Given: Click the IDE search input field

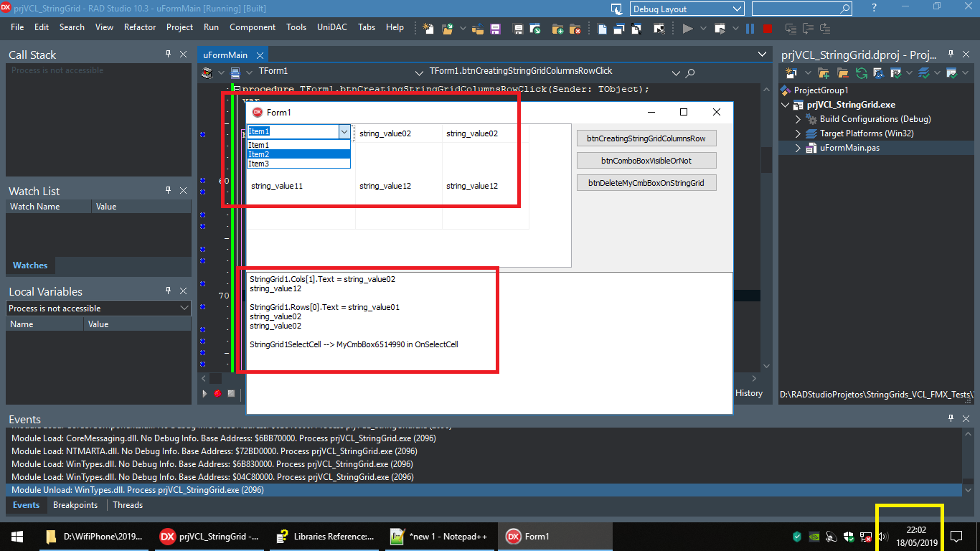Looking at the screenshot, I should (x=802, y=9).
